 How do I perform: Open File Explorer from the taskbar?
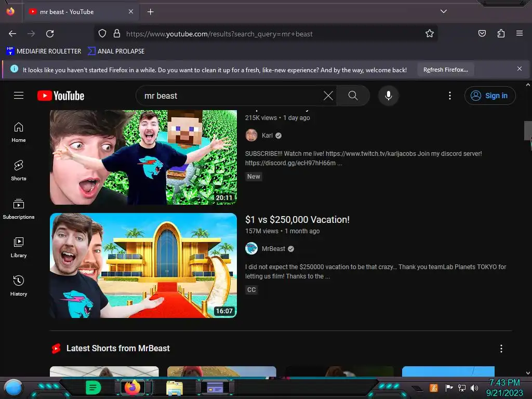[175, 388]
